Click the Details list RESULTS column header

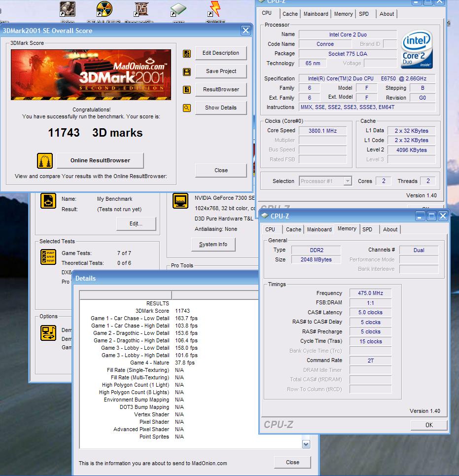(126, 295)
